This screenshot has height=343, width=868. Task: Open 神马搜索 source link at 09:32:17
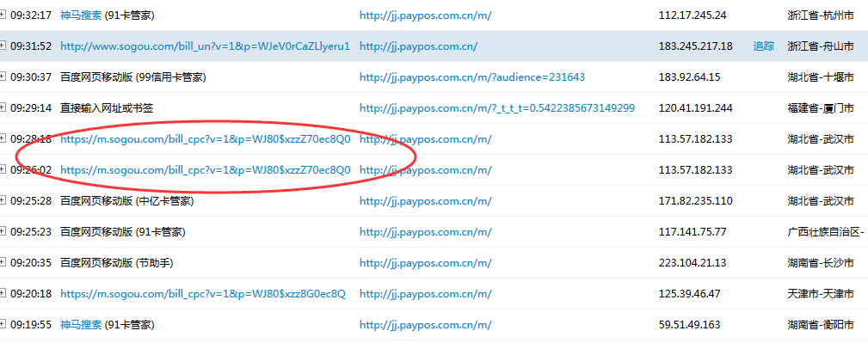pyautogui.click(x=81, y=15)
